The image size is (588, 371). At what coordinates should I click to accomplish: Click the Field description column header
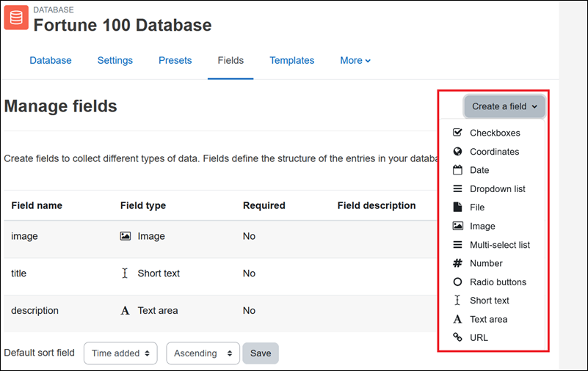coord(377,205)
